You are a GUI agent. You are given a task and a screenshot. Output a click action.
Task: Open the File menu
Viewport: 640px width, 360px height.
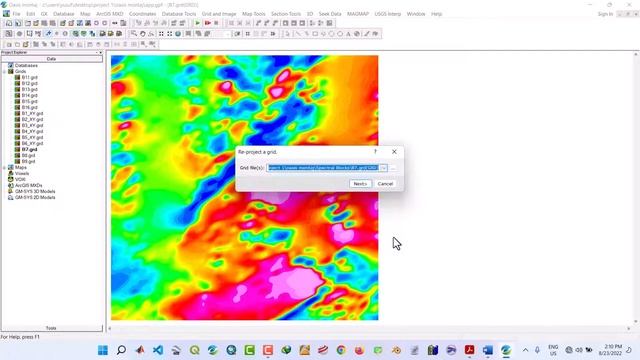[x=16, y=14]
